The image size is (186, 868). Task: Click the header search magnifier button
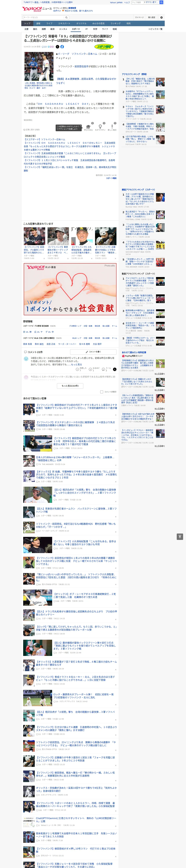[161, 2]
